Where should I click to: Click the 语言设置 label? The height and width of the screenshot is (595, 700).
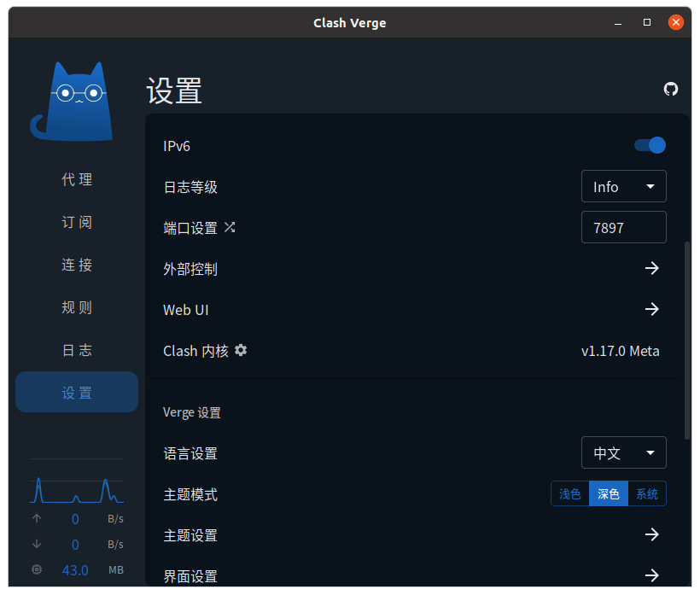[190, 453]
